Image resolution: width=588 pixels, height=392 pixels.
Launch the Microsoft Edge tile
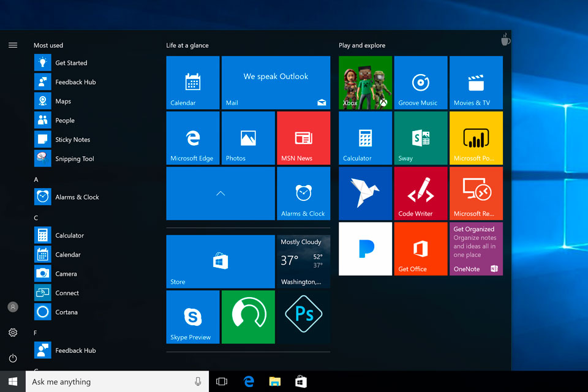pyautogui.click(x=193, y=138)
